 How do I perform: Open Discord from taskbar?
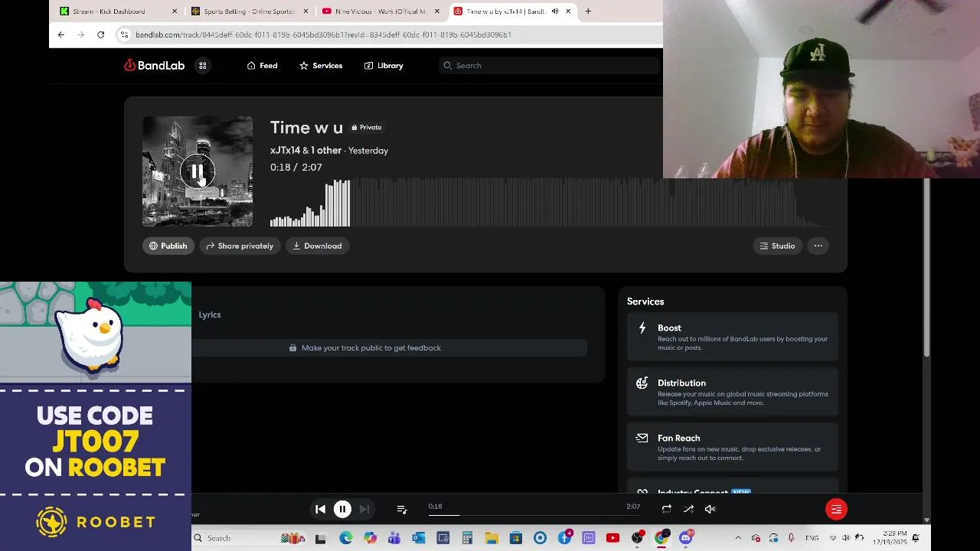click(686, 538)
